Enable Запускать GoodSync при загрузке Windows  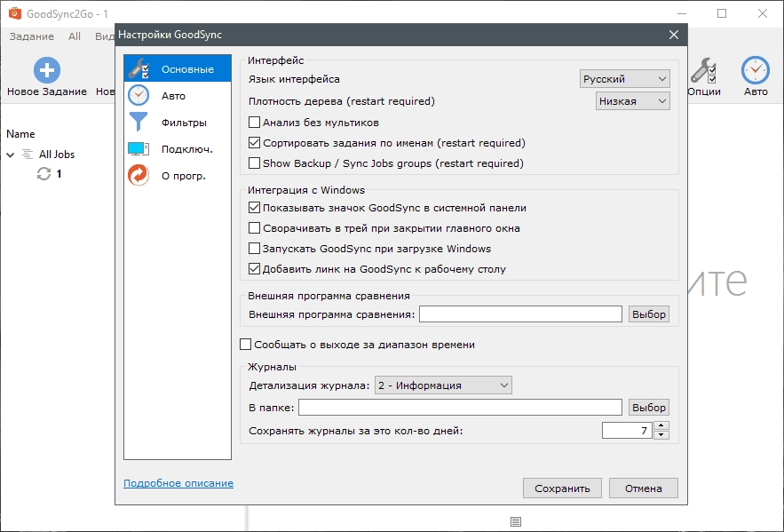(x=255, y=249)
